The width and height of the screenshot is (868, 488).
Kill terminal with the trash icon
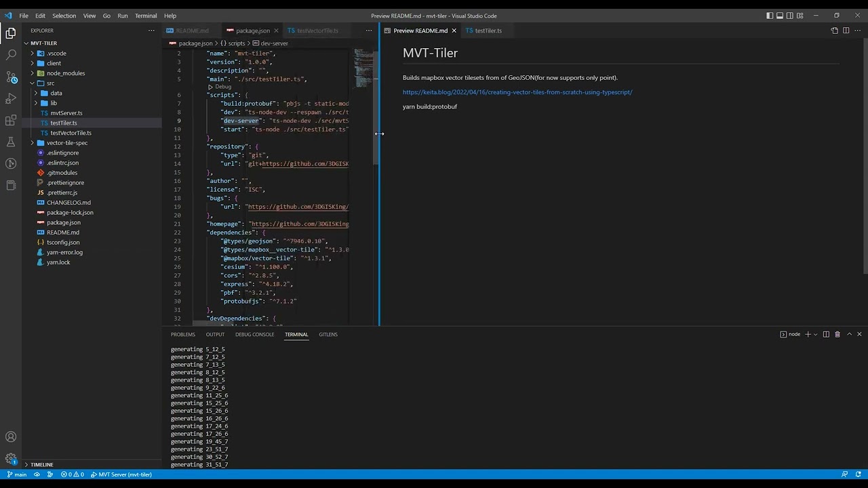[837, 334]
